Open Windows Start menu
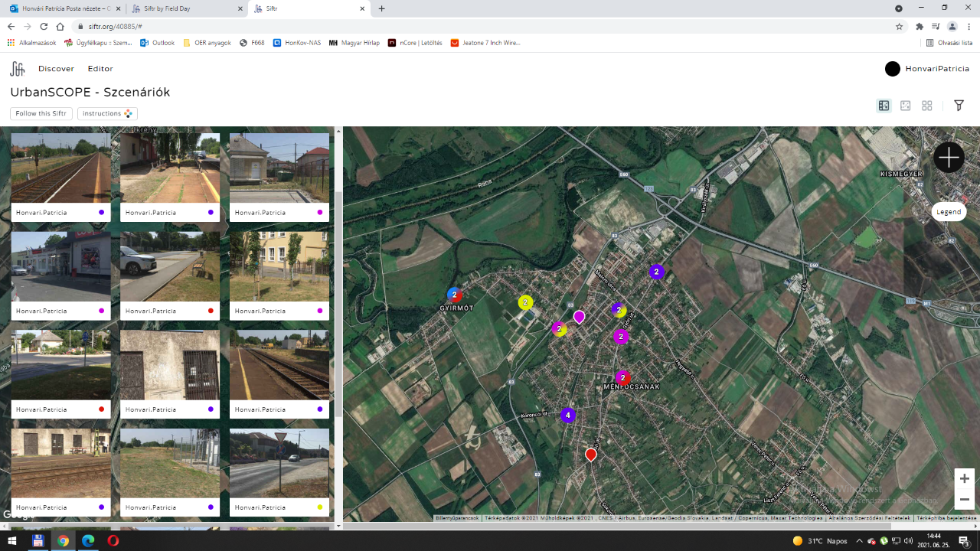 pyautogui.click(x=12, y=540)
